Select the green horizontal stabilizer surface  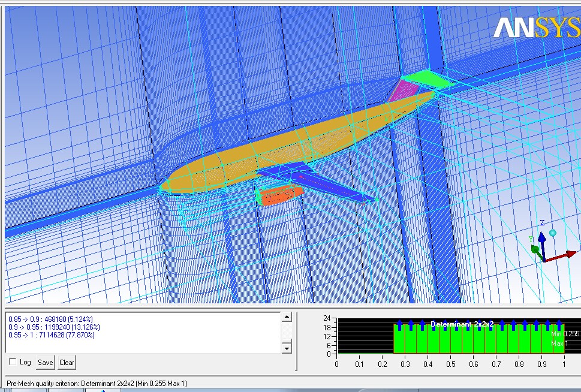pyautogui.click(x=428, y=79)
